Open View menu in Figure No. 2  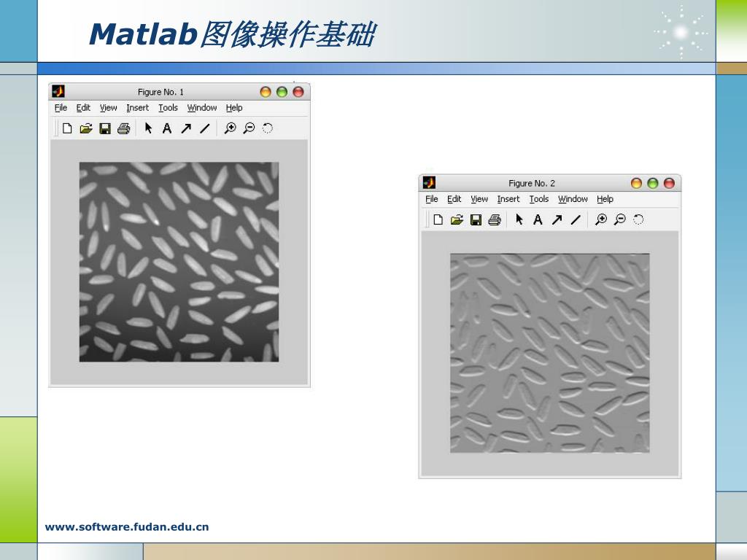(479, 199)
